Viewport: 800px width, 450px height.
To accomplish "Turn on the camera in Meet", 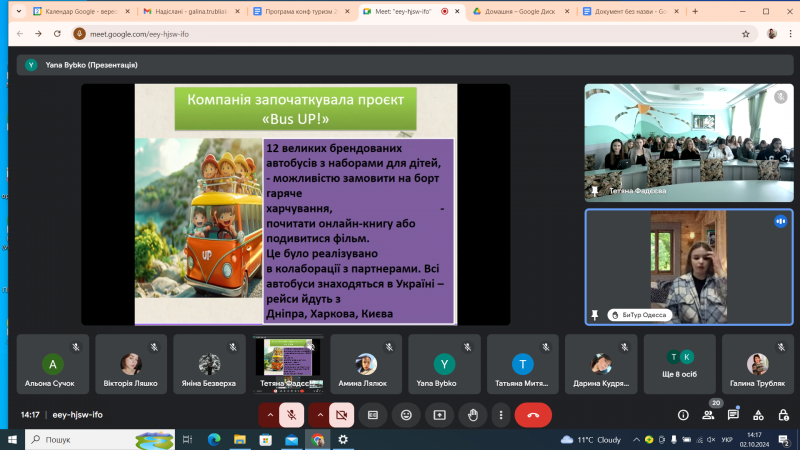I will tap(341, 415).
